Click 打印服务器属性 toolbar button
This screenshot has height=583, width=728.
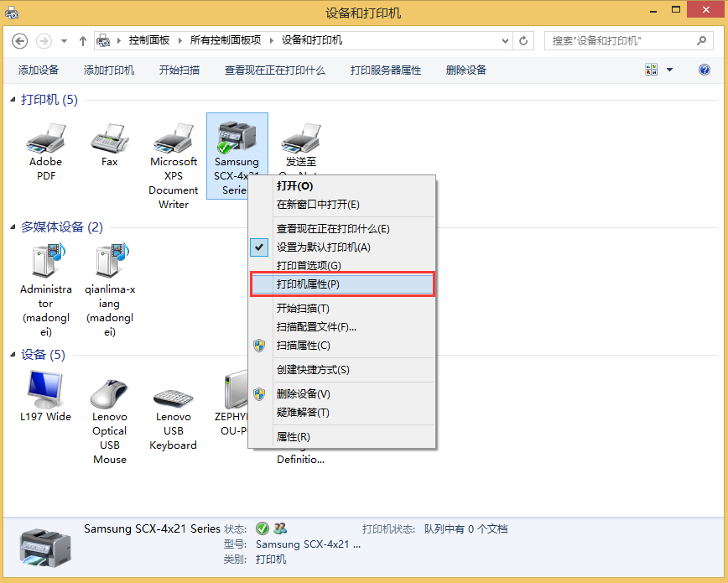pos(385,70)
